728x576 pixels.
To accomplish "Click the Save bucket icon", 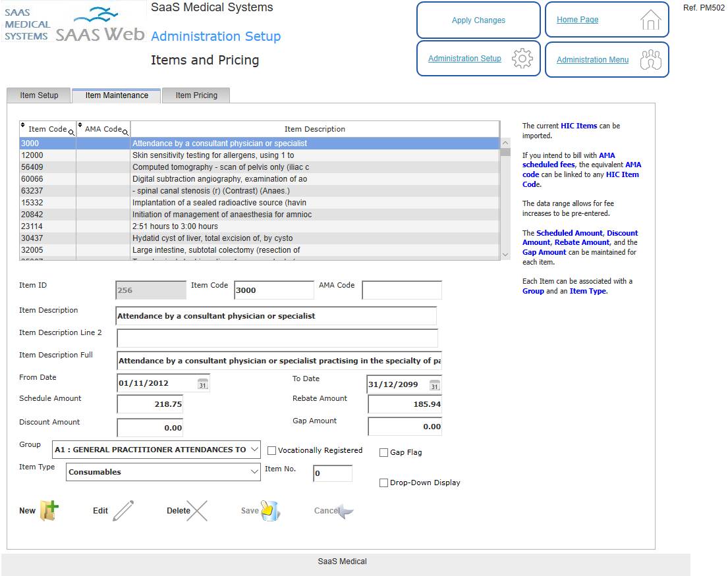I will pos(270,511).
